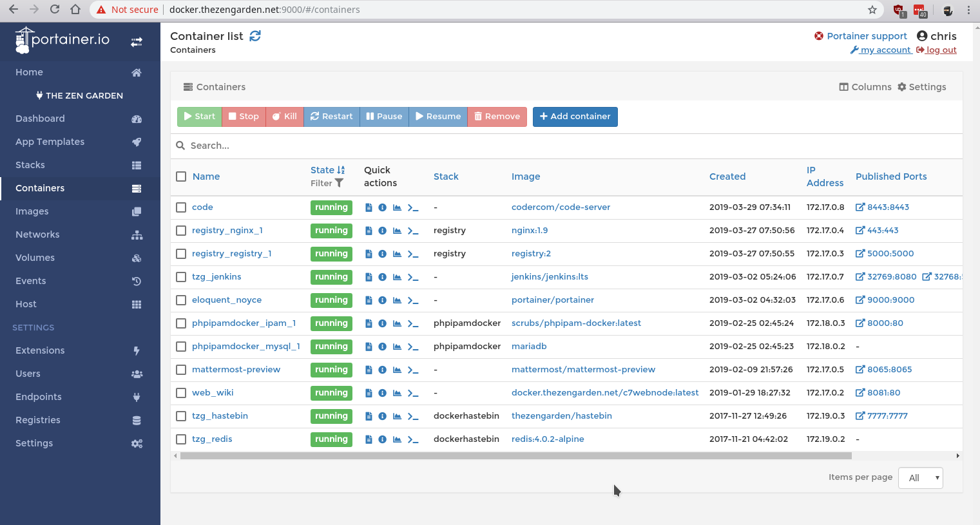Open logs icon for eloquent_noyce

click(369, 300)
